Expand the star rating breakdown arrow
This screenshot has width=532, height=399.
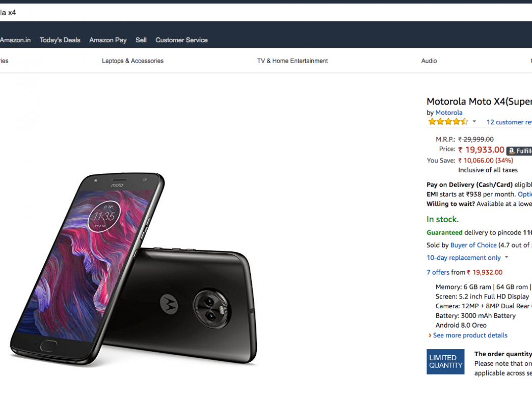[474, 122]
